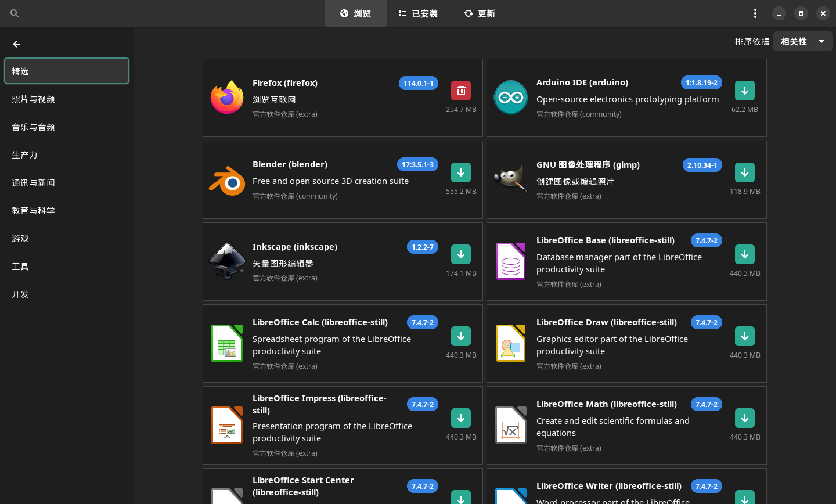
Task: Select the 工具 category
Action: [x=67, y=266]
